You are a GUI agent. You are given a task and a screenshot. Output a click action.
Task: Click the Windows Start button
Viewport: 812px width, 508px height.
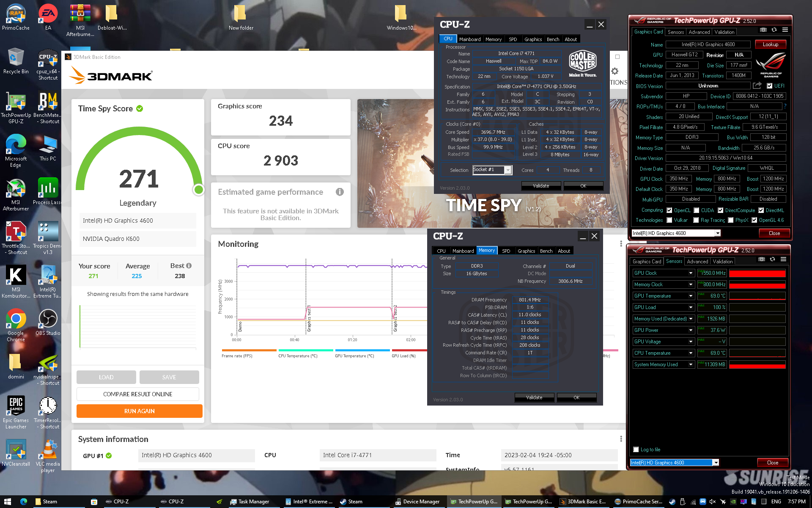tap(8, 502)
